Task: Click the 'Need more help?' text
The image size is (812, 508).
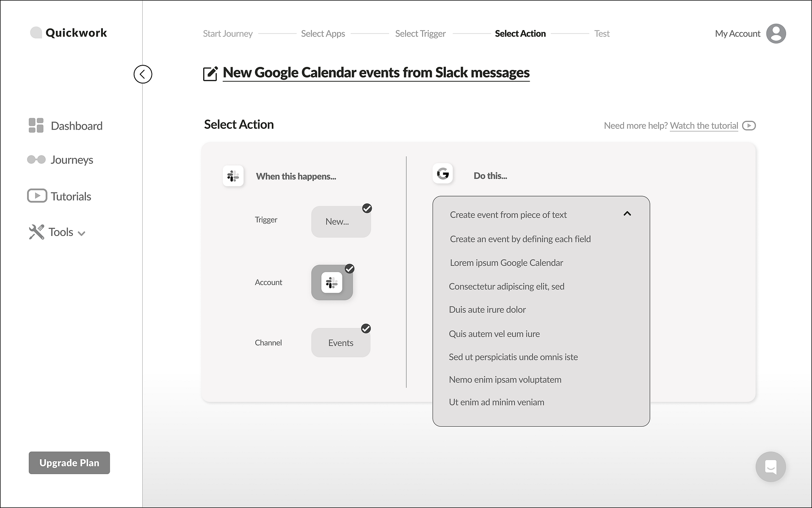Action: pos(635,126)
